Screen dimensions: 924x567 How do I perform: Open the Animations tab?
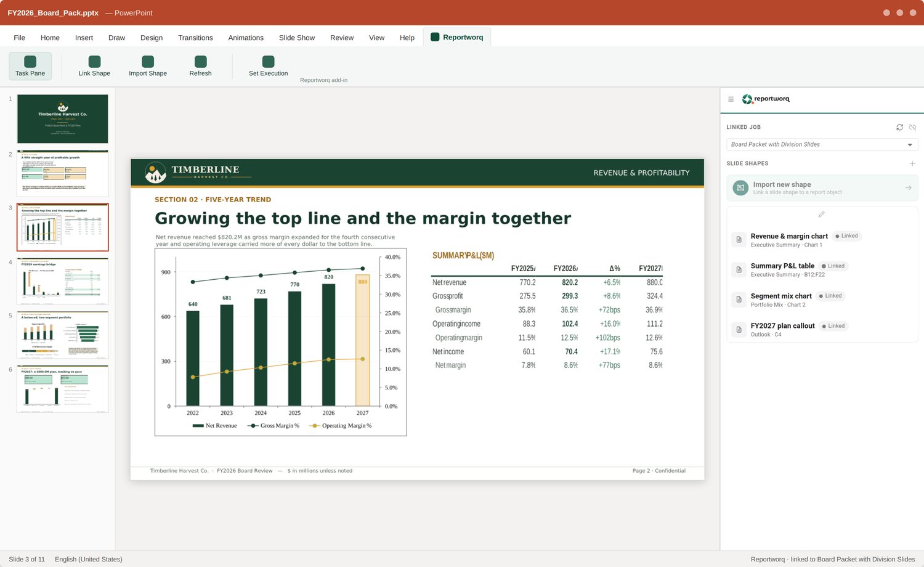pyautogui.click(x=246, y=38)
